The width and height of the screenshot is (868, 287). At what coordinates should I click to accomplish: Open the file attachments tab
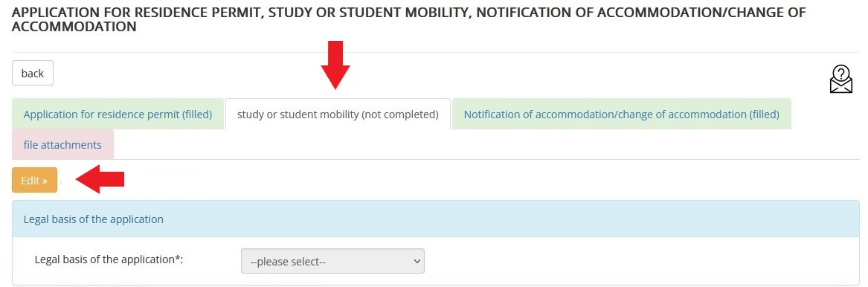tap(62, 145)
